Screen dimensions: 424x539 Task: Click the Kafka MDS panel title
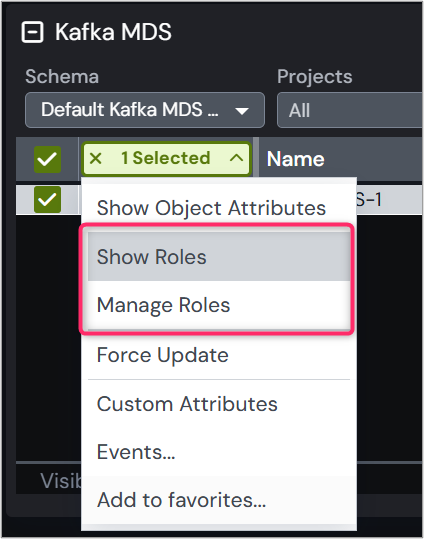[113, 32]
